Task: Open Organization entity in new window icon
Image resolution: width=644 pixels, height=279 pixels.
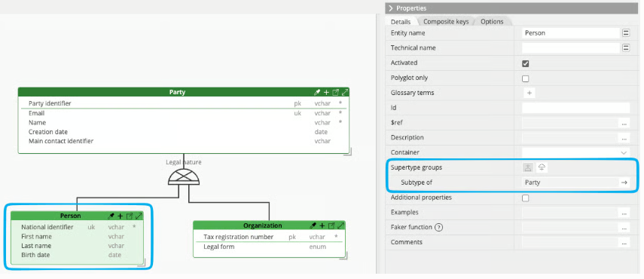Action: (x=331, y=225)
